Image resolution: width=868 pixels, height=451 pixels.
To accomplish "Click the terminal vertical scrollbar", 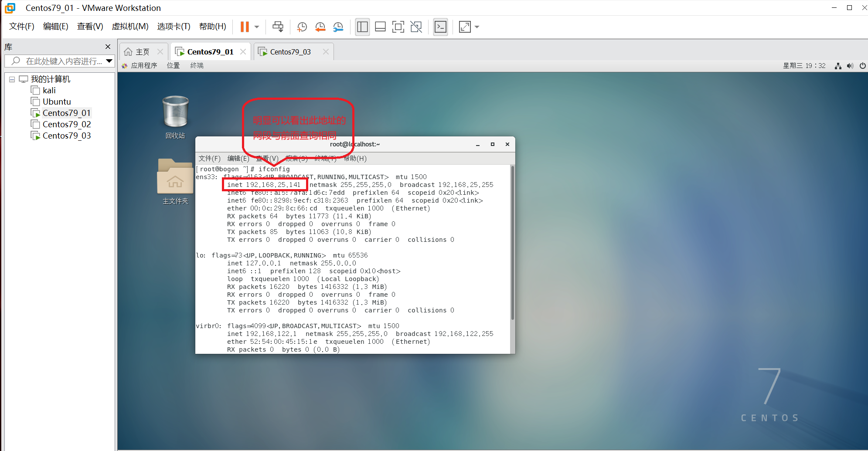I will click(x=513, y=242).
